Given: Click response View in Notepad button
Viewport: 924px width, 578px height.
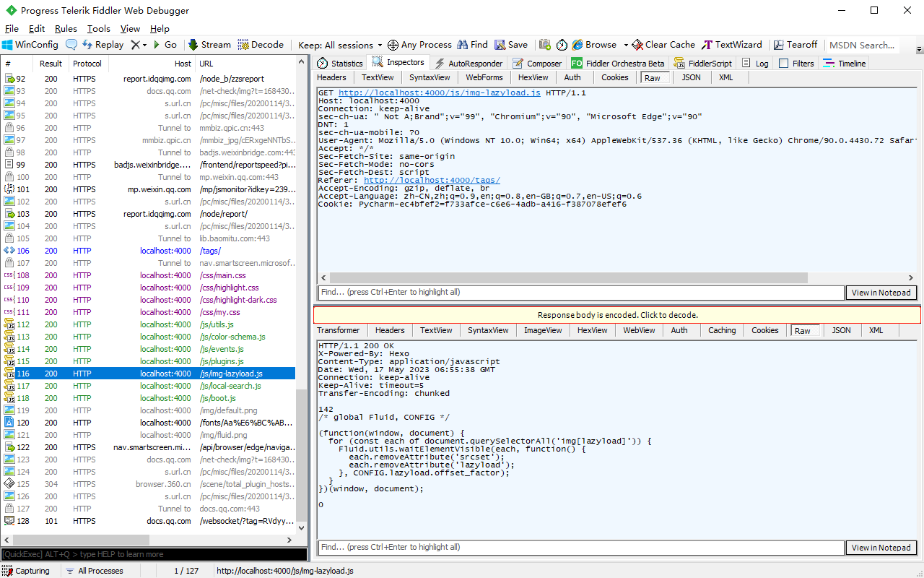Looking at the screenshot, I should click(881, 548).
